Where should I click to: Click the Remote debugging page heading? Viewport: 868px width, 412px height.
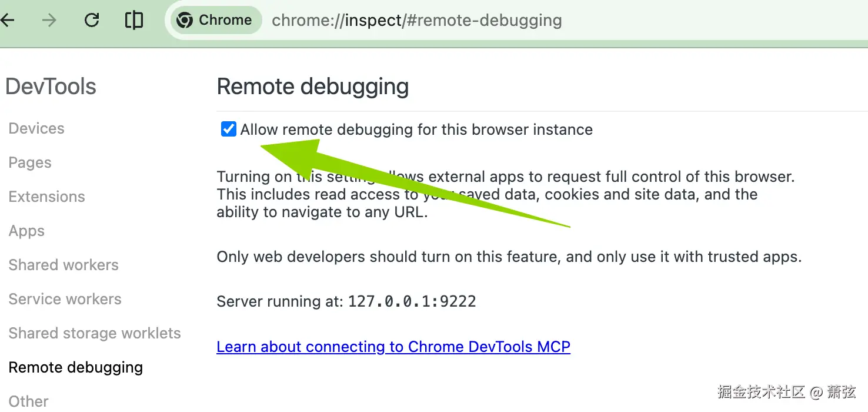[313, 87]
